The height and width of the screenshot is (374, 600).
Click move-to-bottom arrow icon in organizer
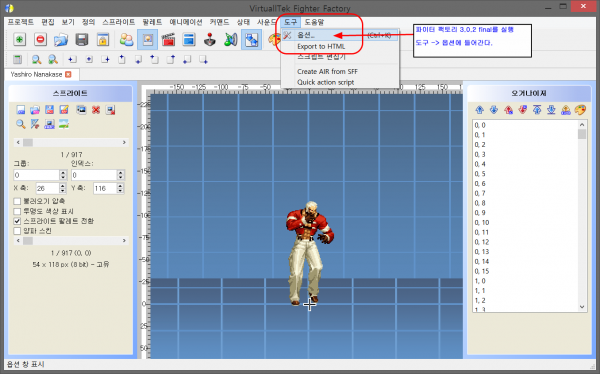[551, 110]
